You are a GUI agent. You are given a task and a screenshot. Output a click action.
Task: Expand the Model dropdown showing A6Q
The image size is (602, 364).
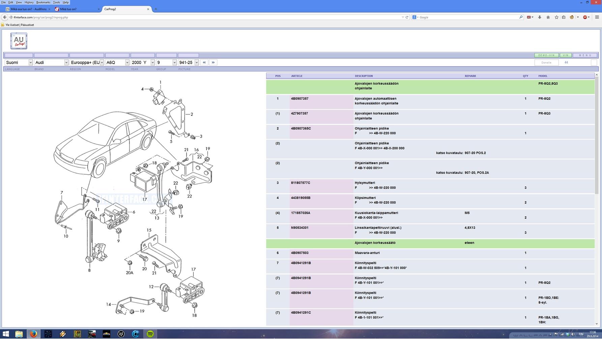coord(117,62)
